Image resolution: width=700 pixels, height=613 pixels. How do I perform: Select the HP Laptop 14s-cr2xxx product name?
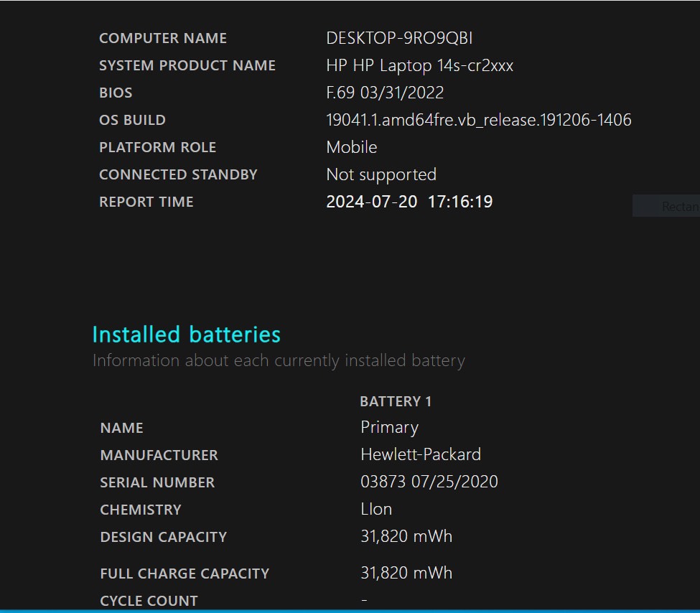click(x=419, y=65)
